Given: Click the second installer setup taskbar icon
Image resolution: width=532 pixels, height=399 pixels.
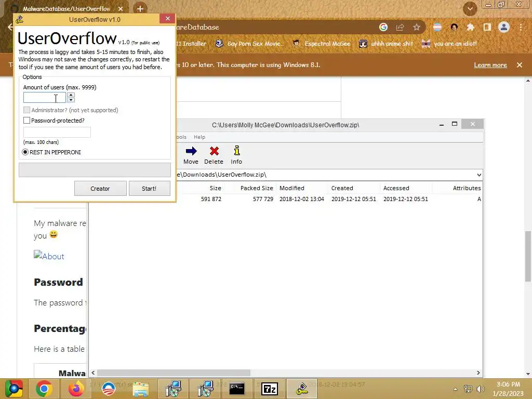Looking at the screenshot, I should tap(205, 389).
